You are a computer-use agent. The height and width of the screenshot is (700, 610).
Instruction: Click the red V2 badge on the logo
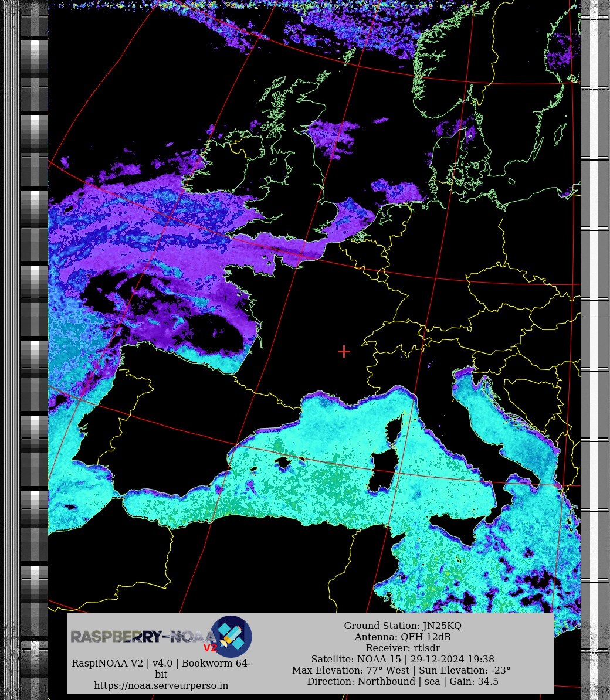pos(210,648)
